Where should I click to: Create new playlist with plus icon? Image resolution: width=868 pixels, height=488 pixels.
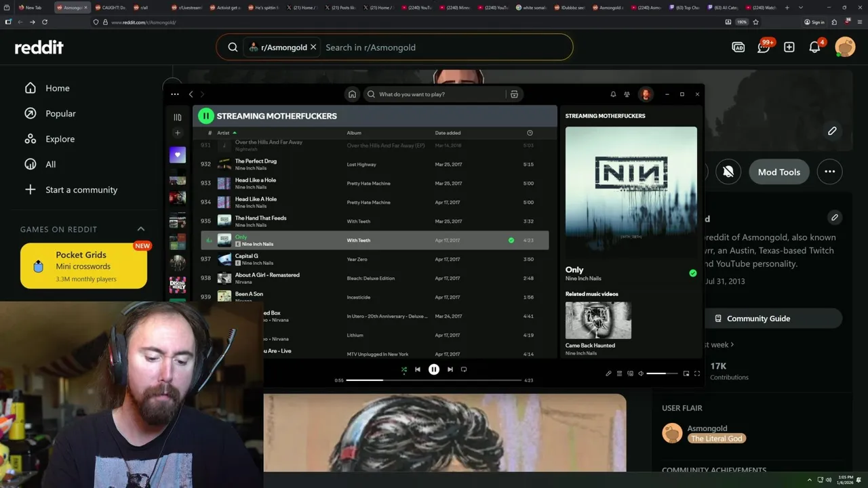pyautogui.click(x=178, y=133)
